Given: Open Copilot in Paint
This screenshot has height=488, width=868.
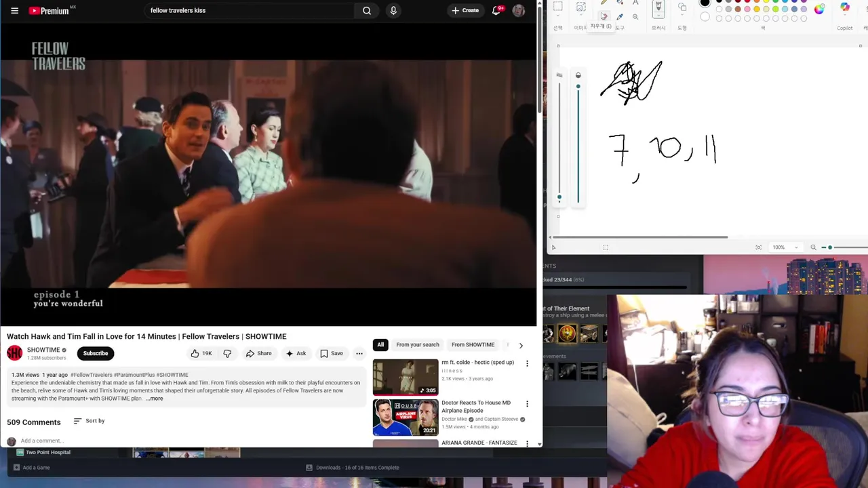Looking at the screenshot, I should point(845,7).
